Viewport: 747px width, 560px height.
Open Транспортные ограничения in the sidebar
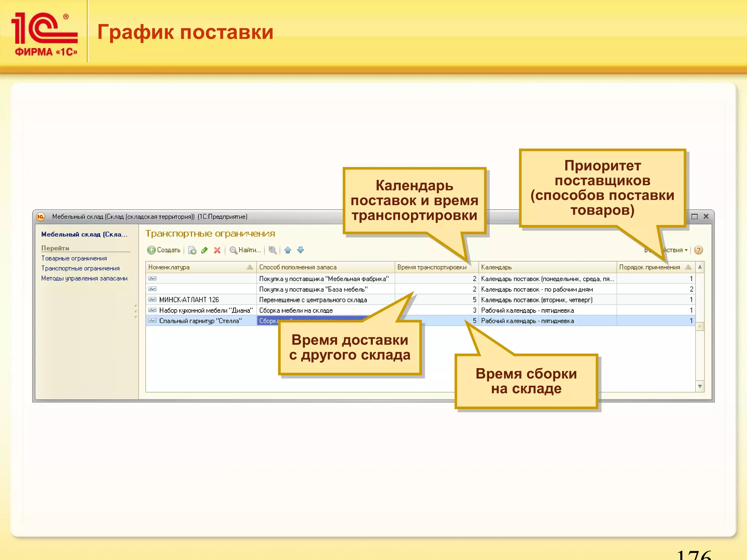click(x=80, y=268)
